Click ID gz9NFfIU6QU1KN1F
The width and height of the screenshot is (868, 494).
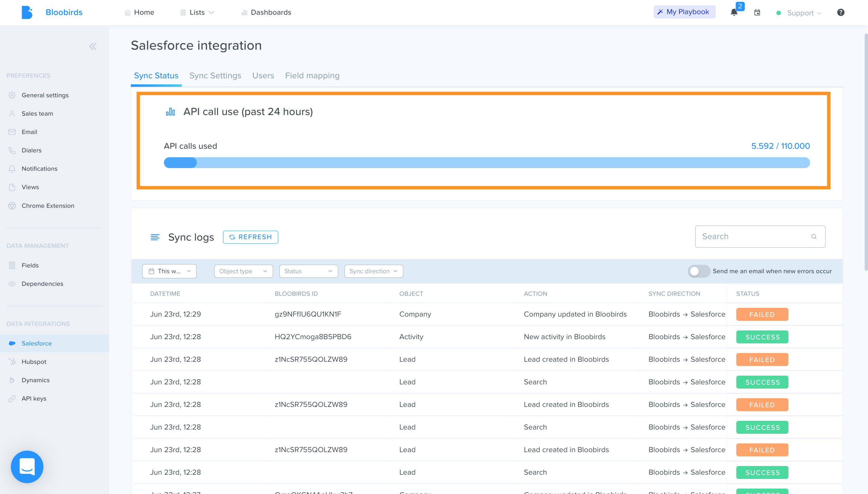point(307,314)
